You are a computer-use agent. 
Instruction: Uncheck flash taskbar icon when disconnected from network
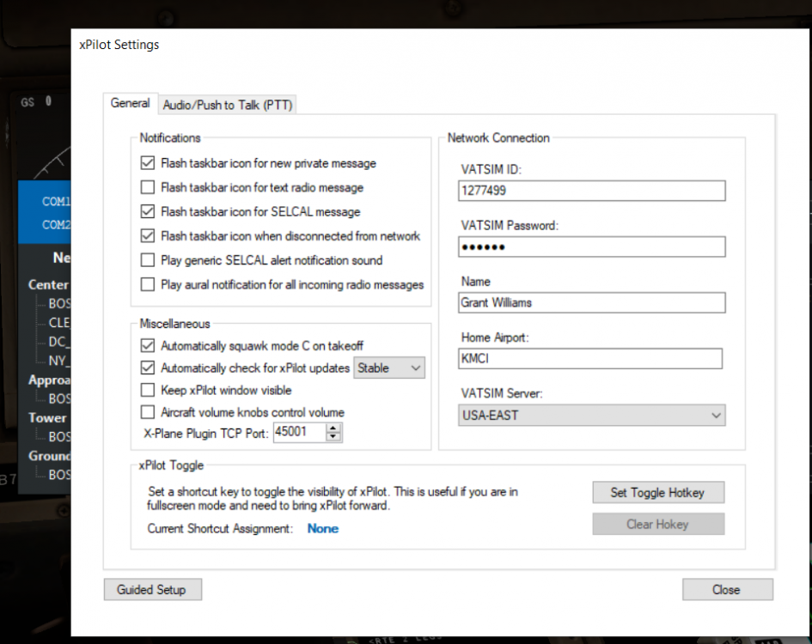[147, 235]
